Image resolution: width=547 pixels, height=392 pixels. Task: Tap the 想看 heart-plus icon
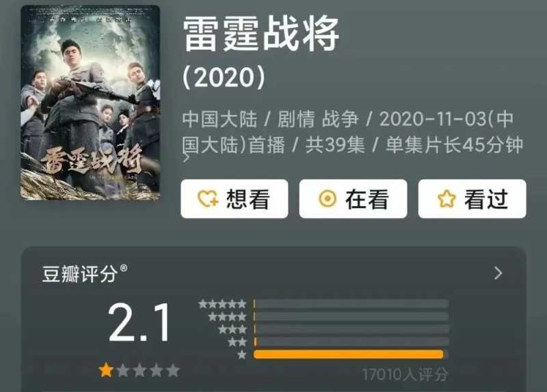208,199
